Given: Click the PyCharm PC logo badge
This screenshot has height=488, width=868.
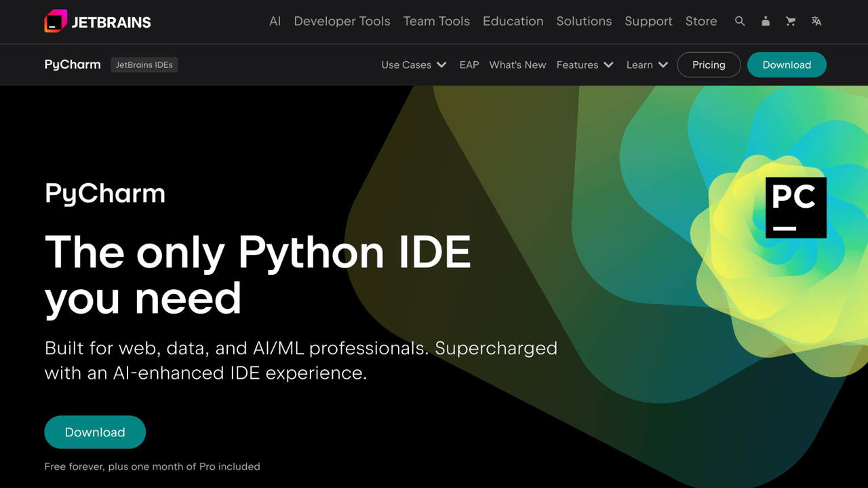Looking at the screenshot, I should point(795,207).
